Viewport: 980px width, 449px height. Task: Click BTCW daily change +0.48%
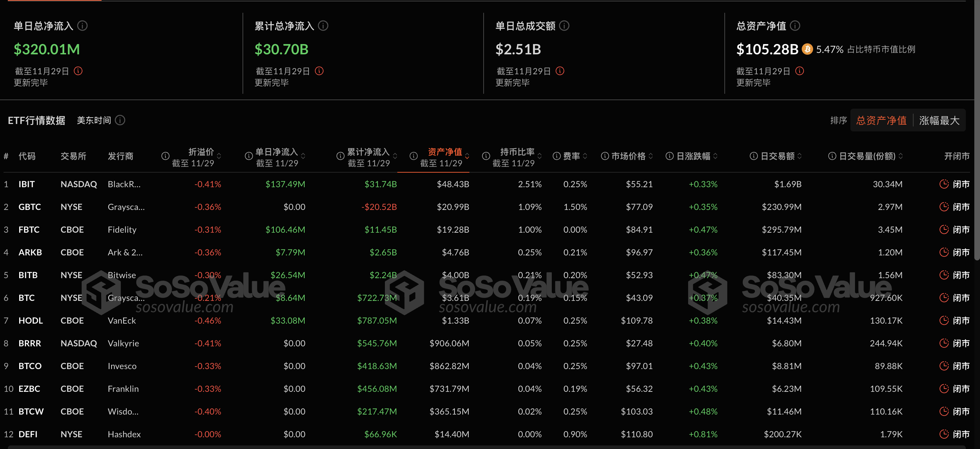click(703, 411)
